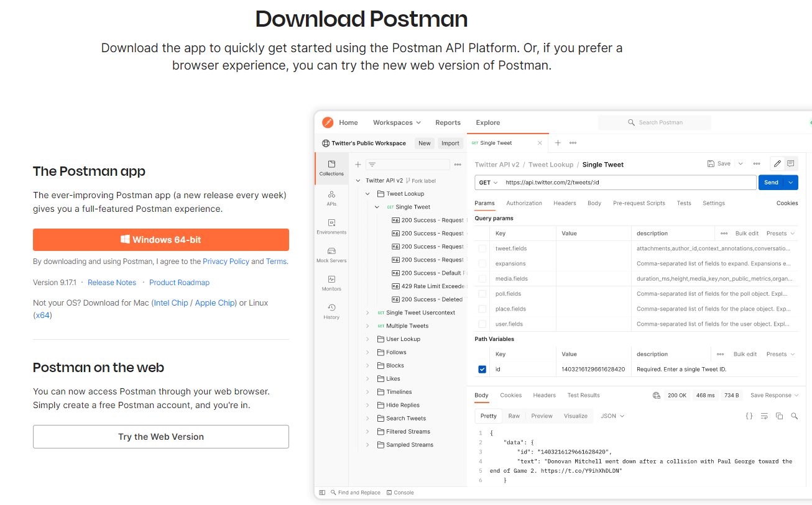812x505 pixels.
Task: Close the Single Tweet request tab
Action: click(540, 143)
